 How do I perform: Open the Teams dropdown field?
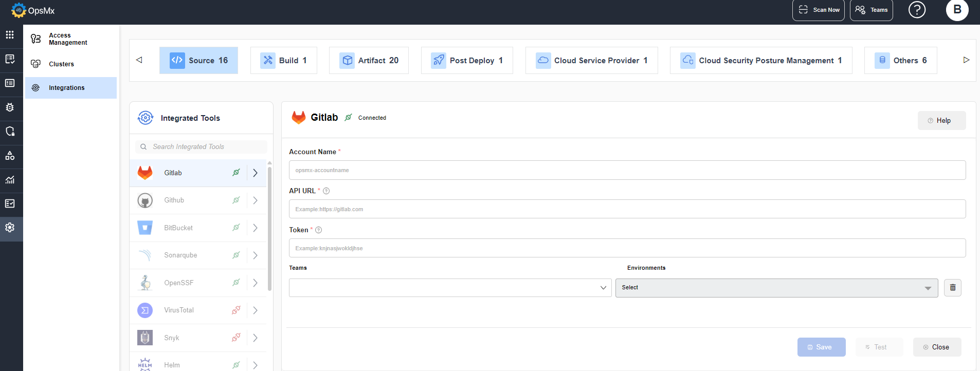point(450,288)
